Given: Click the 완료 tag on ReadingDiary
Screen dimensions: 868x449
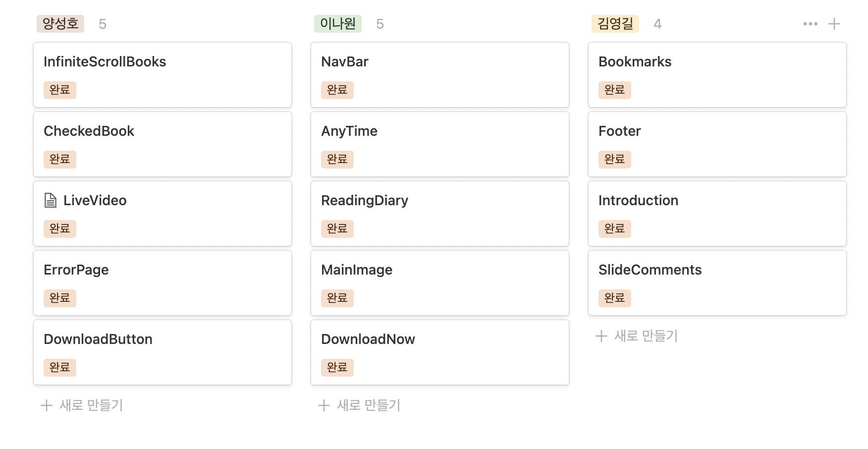Looking at the screenshot, I should (337, 228).
